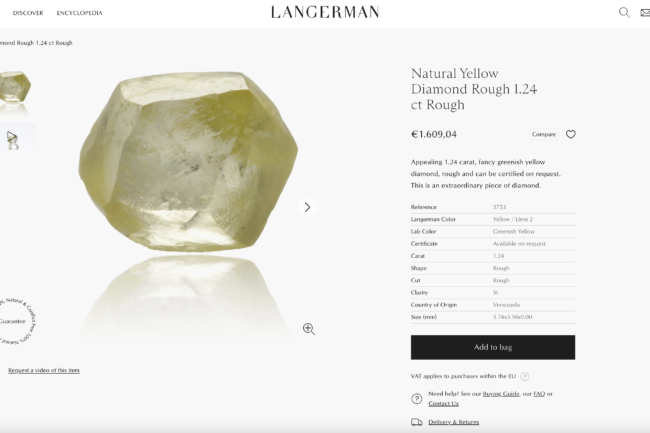Screen dimensions: 650x433
Task: Open Delivery & Returns link
Action: click(454, 422)
